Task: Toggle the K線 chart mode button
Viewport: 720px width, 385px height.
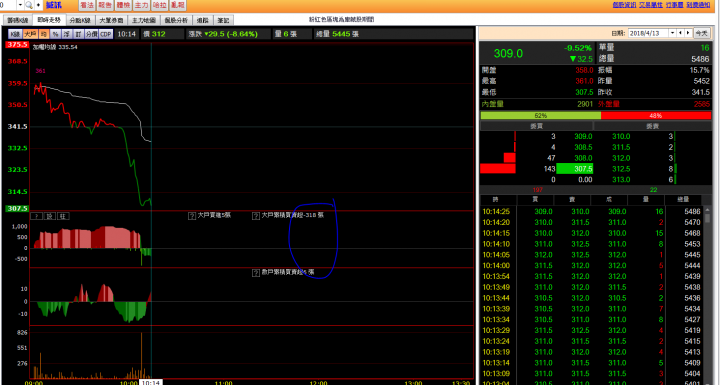Action: (16, 34)
